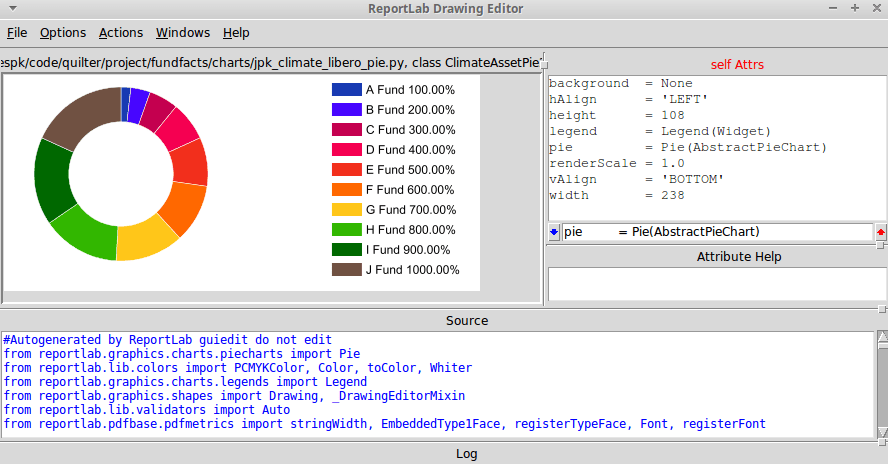Select the legend = Legend(Widget) attribute line
This screenshot has width=890, height=466.
pyautogui.click(x=660, y=131)
